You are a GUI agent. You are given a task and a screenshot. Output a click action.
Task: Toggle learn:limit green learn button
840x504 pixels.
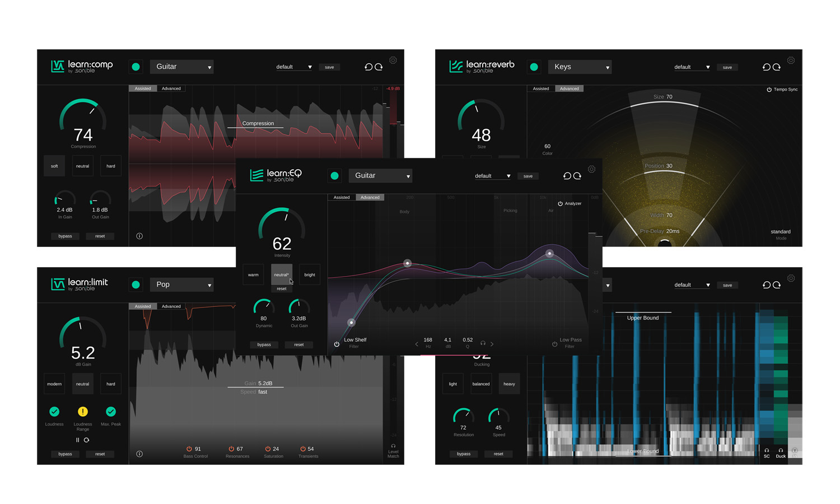click(x=136, y=284)
